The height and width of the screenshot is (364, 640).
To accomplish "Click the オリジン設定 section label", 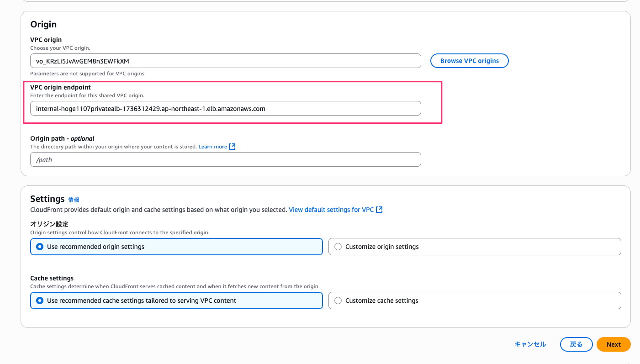I will pyautogui.click(x=49, y=224).
